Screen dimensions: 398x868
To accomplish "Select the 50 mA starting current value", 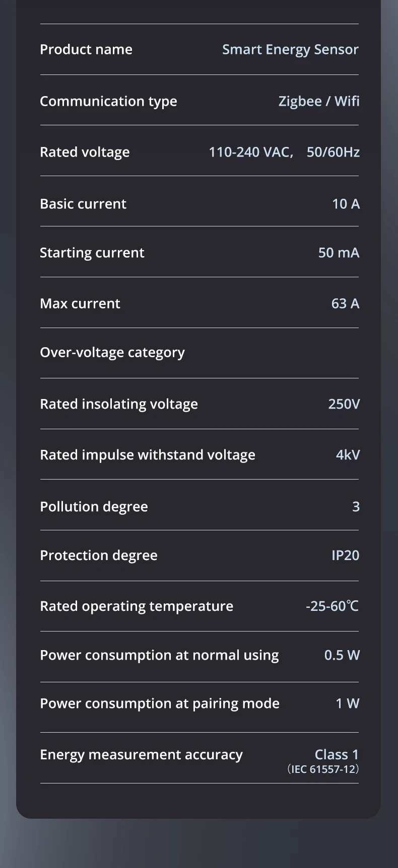I will pyautogui.click(x=339, y=253).
